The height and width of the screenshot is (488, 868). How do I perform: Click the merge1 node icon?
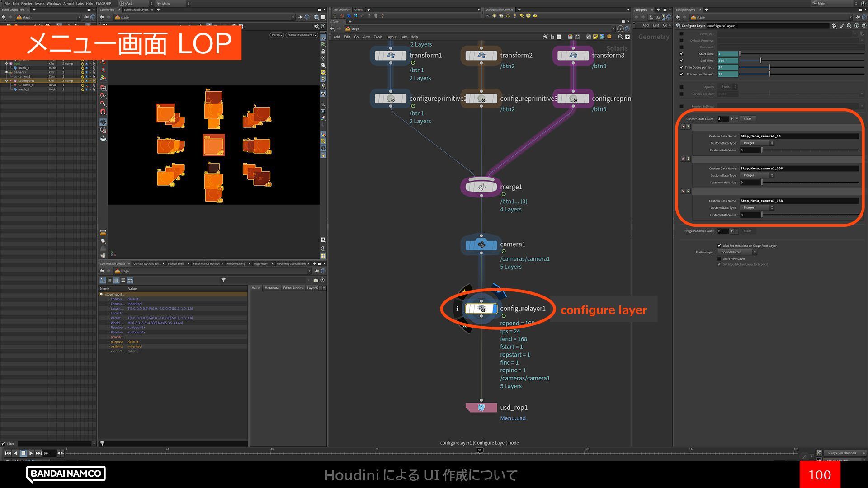[x=481, y=187]
